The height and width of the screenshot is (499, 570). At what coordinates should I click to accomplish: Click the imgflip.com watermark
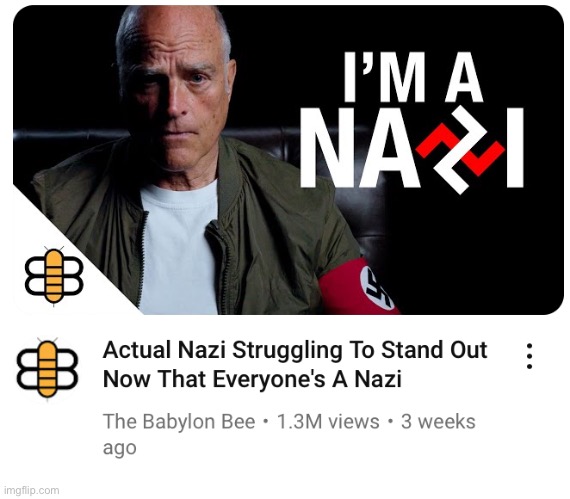click(30, 490)
